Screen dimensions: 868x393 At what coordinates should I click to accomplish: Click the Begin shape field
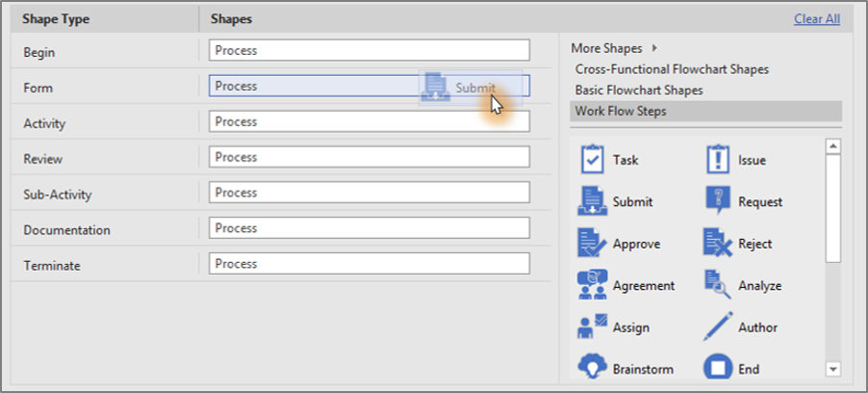tap(369, 50)
